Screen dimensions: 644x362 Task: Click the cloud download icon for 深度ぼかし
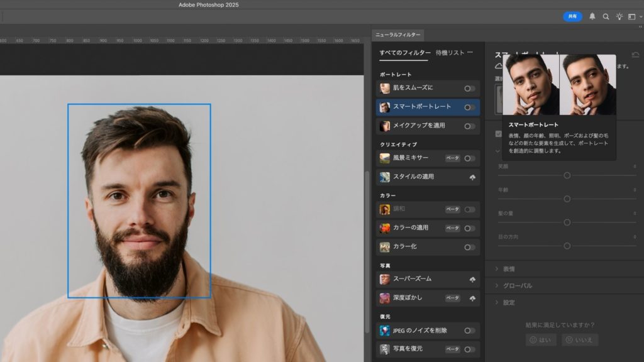click(x=472, y=298)
